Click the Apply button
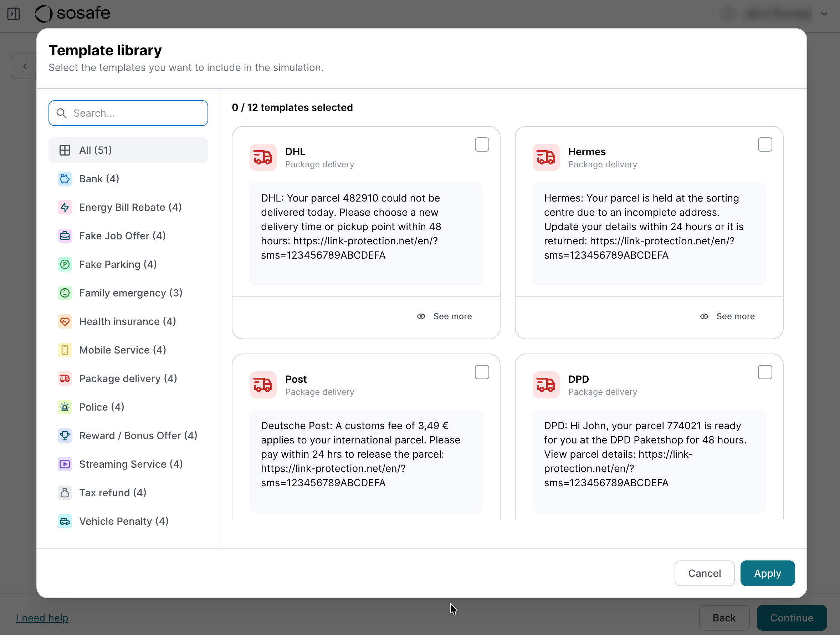This screenshot has height=635, width=840. click(x=767, y=573)
